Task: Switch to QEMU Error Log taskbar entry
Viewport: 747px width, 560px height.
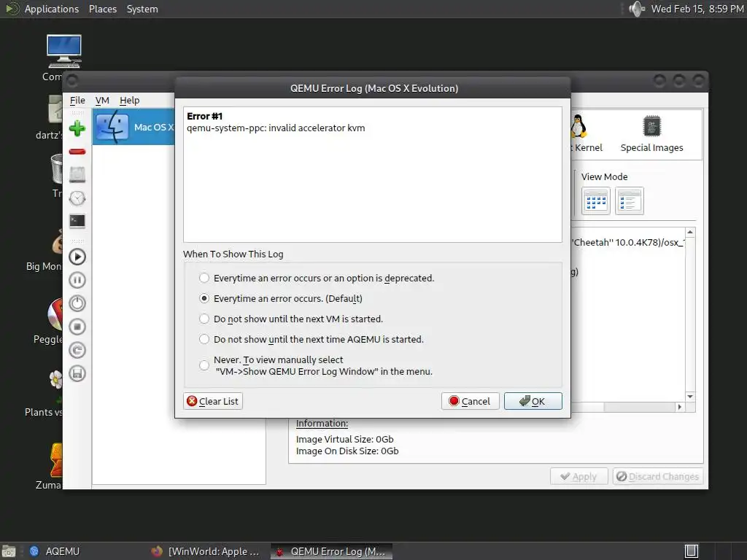Action: coord(332,551)
